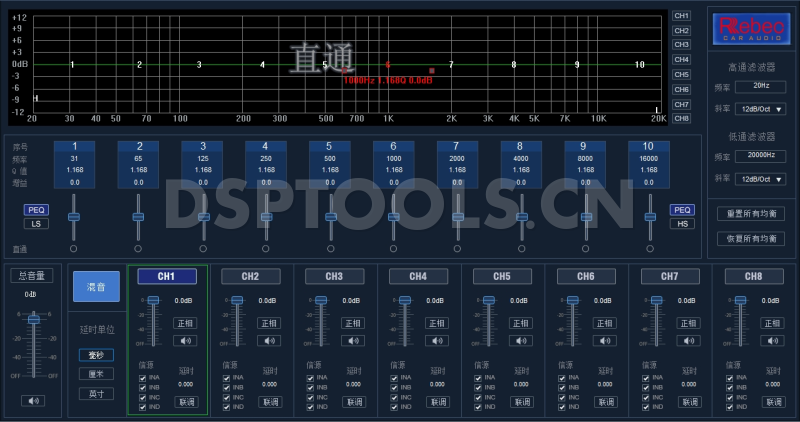Select CH4 channel tab in mixer
Image resolution: width=800 pixels, height=422 pixels.
pyautogui.click(x=418, y=276)
